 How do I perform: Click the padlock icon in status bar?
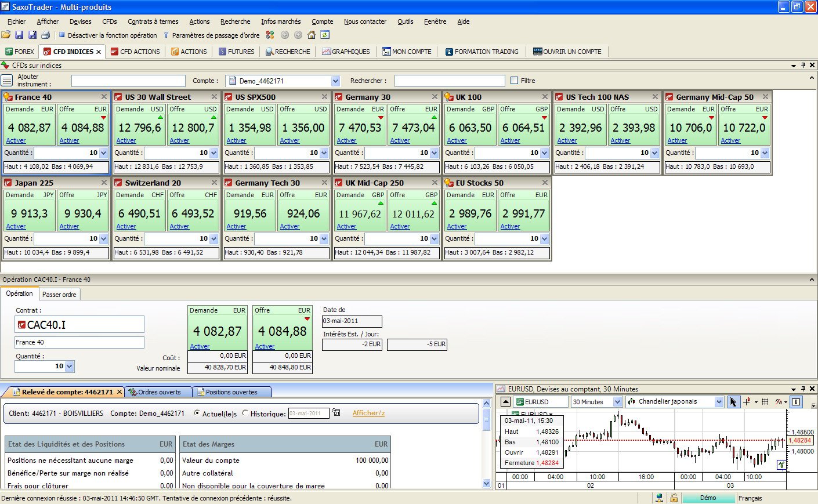coord(674,498)
